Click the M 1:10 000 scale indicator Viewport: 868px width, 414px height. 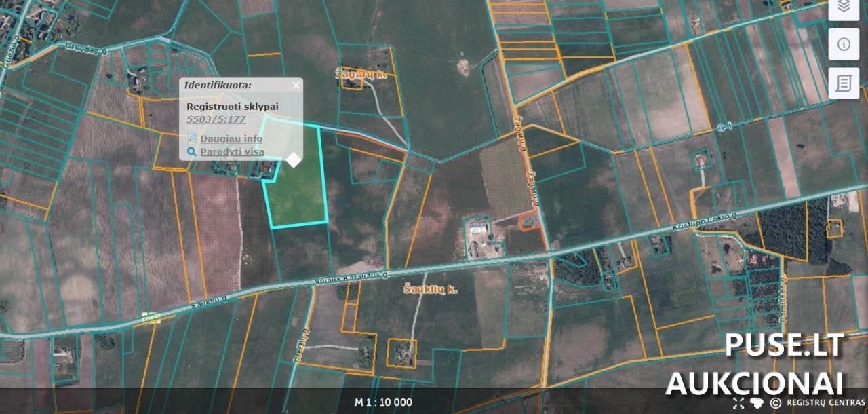[x=383, y=402]
